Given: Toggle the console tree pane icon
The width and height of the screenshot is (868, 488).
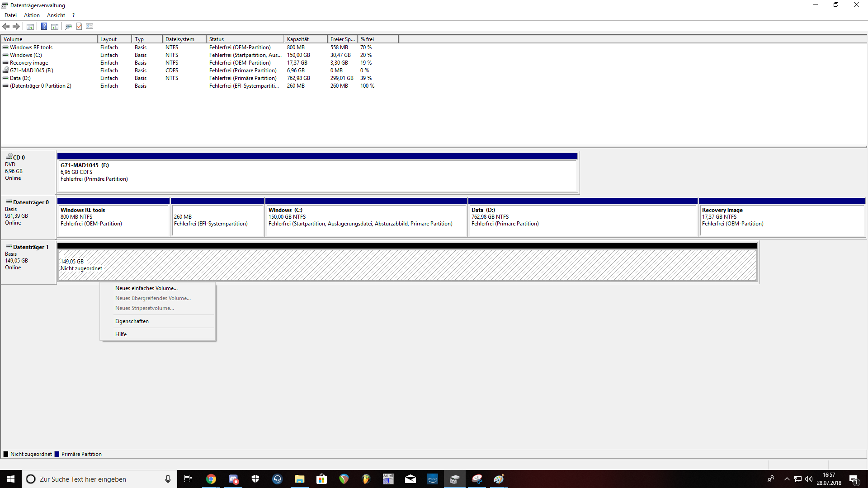Looking at the screenshot, I should coord(30,26).
